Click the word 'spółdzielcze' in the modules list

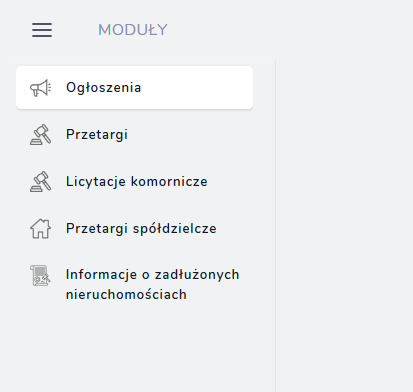coord(175,229)
